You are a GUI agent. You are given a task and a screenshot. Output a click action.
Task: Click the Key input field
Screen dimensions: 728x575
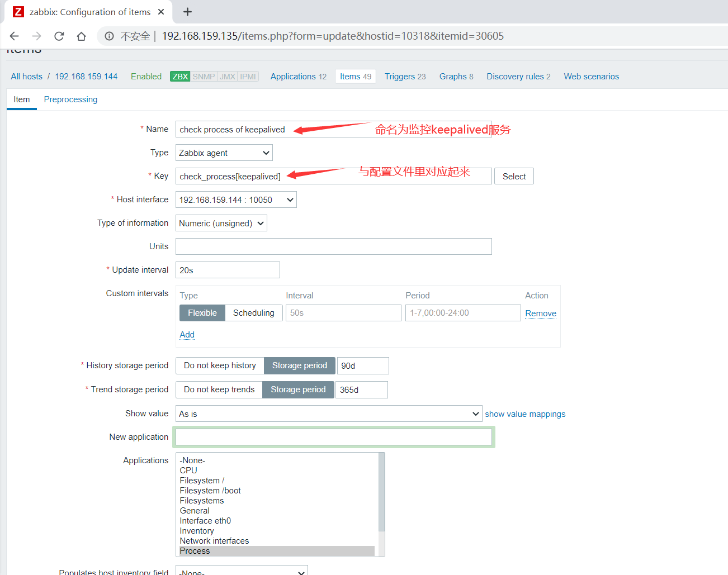(334, 177)
